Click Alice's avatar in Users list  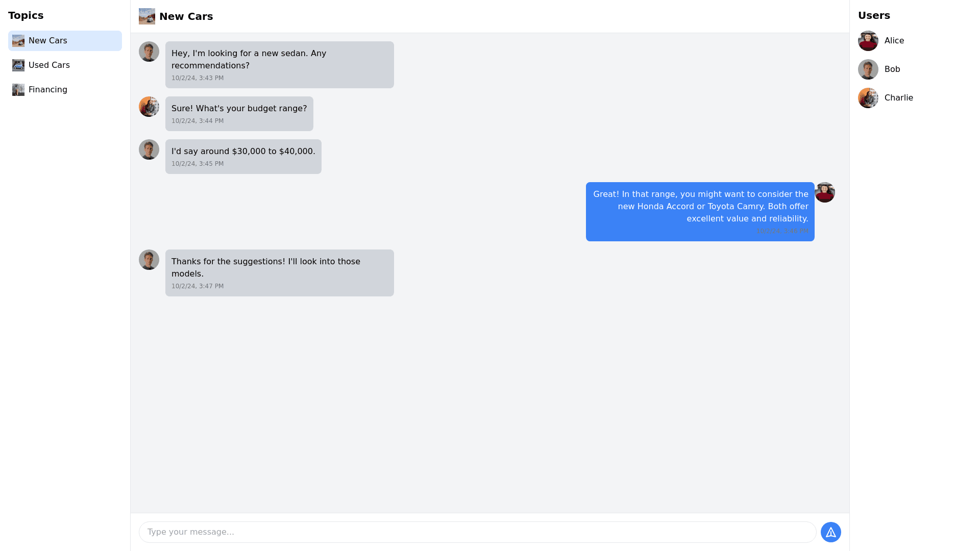coord(868,41)
